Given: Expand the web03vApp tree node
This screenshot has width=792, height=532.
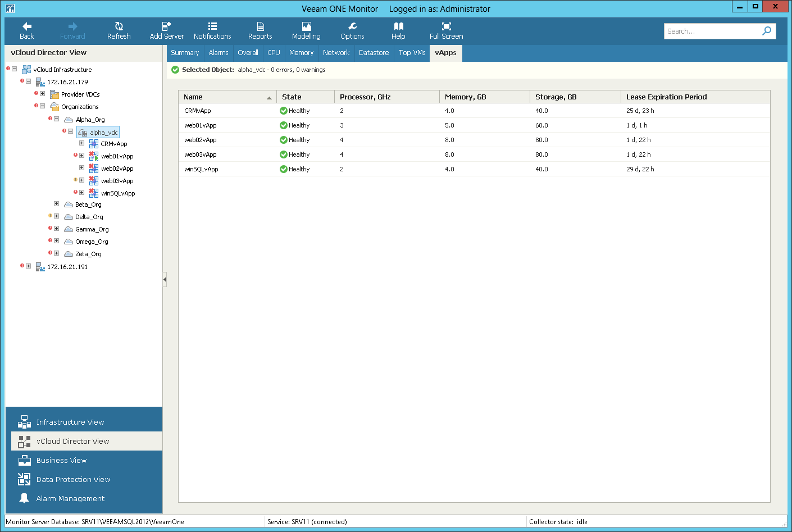Looking at the screenshot, I should tap(81, 180).
